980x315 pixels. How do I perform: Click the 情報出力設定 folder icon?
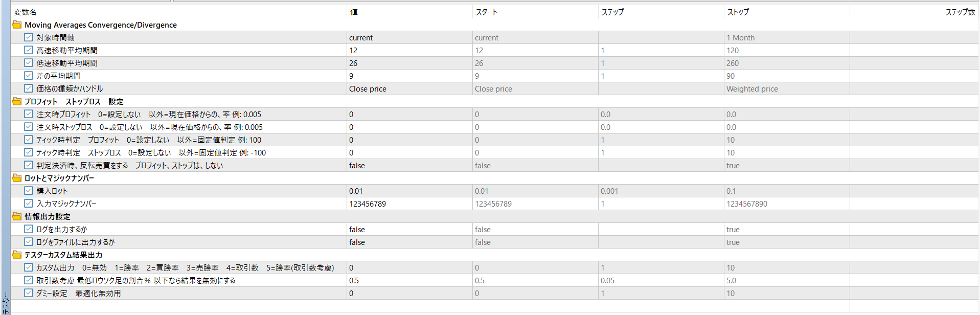tap(17, 216)
